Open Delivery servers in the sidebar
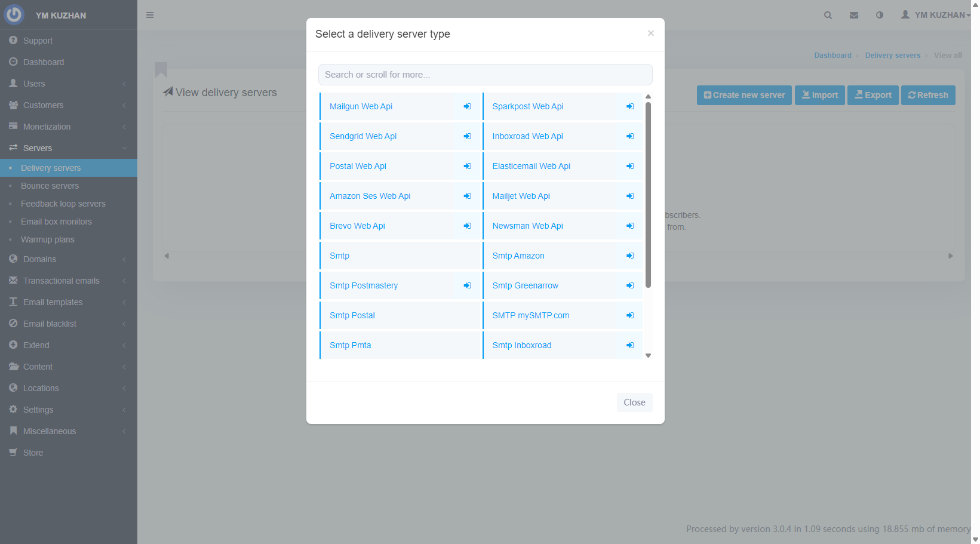Viewport: 980px width, 544px height. point(69,168)
